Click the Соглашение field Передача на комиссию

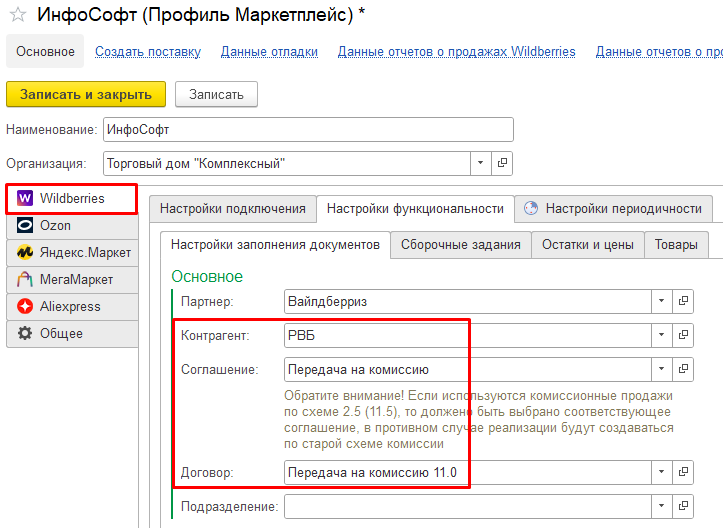tap(468, 369)
